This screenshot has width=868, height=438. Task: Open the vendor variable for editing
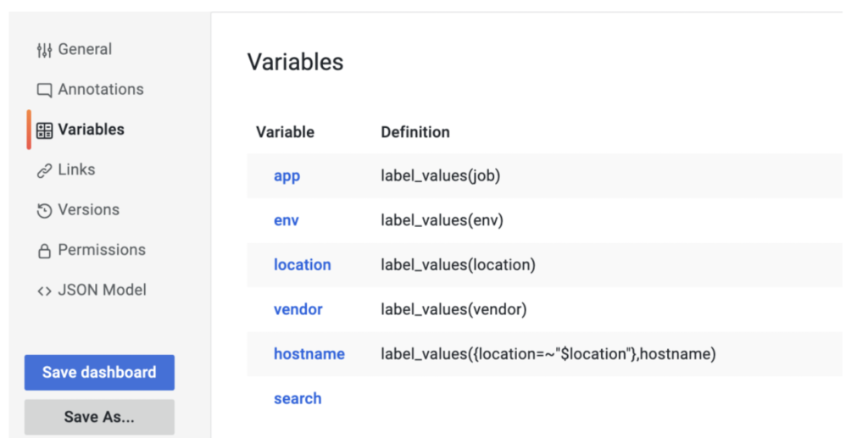(298, 309)
